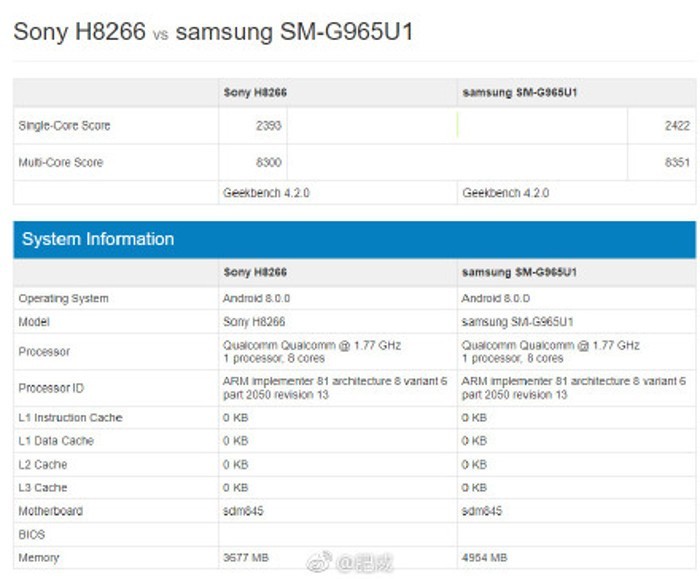700x579 pixels.
Task: Click the L1 Instruction Cache label
Action: point(70,418)
